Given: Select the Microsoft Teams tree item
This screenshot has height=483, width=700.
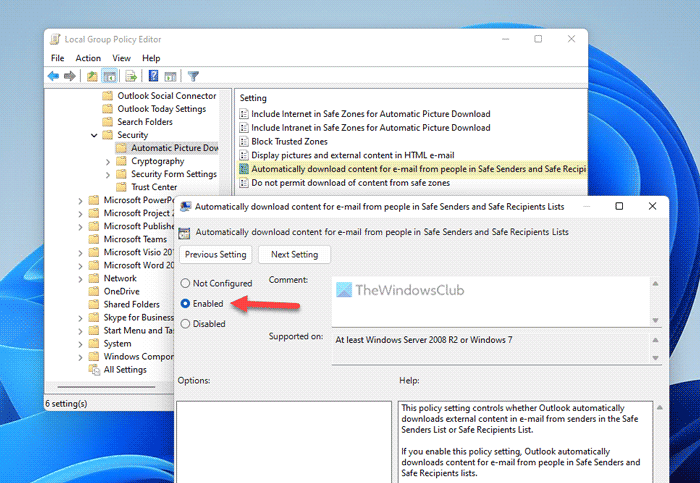Looking at the screenshot, I should pos(135,239).
